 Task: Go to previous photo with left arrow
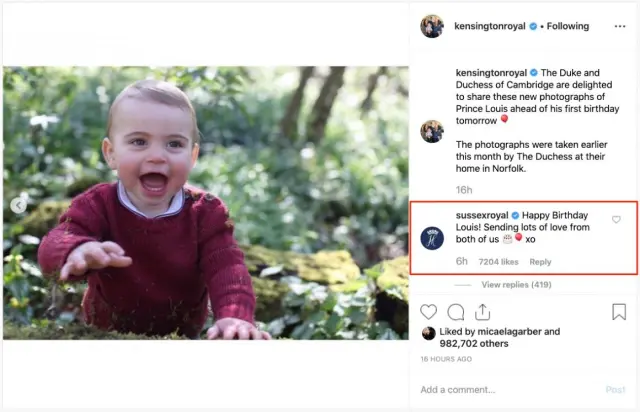[x=17, y=204]
